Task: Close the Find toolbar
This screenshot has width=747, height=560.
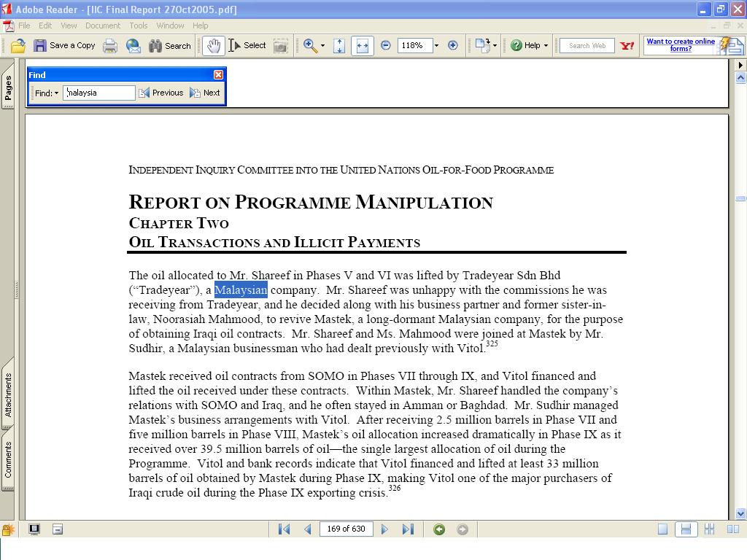Action: coord(218,75)
